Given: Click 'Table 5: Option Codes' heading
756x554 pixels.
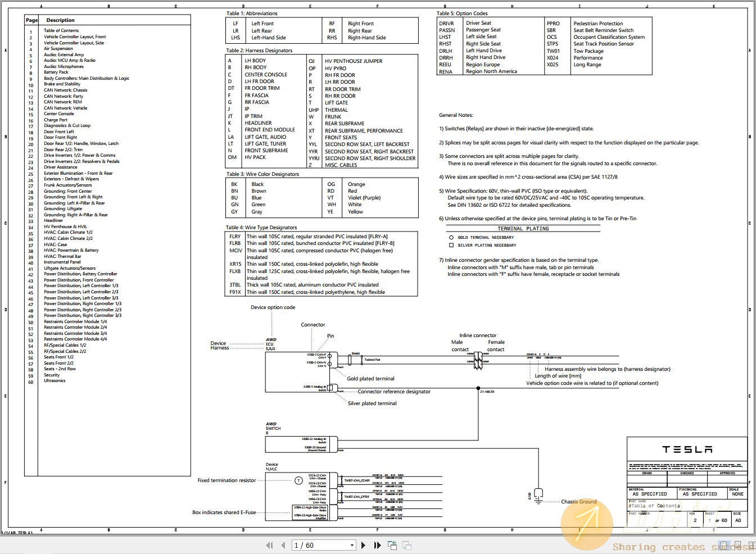Looking at the screenshot, I should point(462,13).
